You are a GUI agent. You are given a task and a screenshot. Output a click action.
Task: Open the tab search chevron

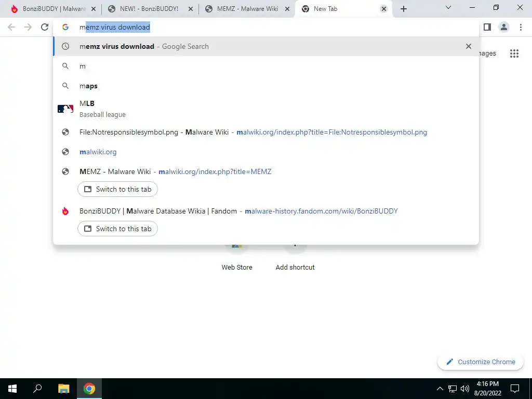448,7
